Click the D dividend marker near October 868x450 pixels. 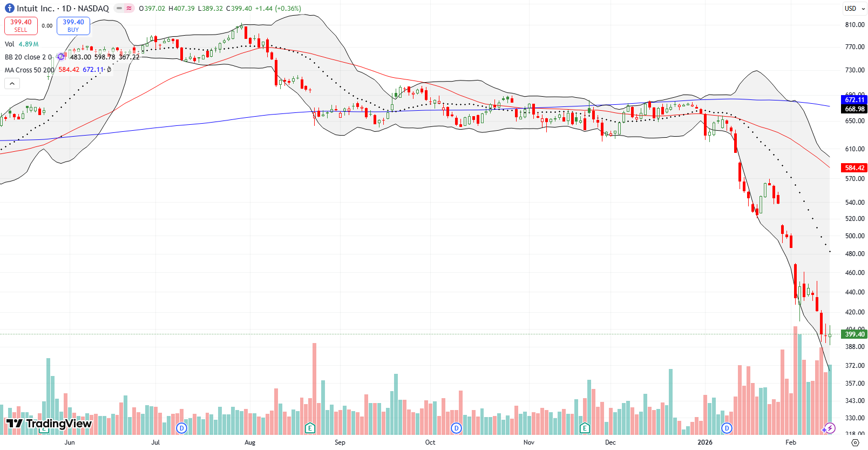tap(456, 427)
